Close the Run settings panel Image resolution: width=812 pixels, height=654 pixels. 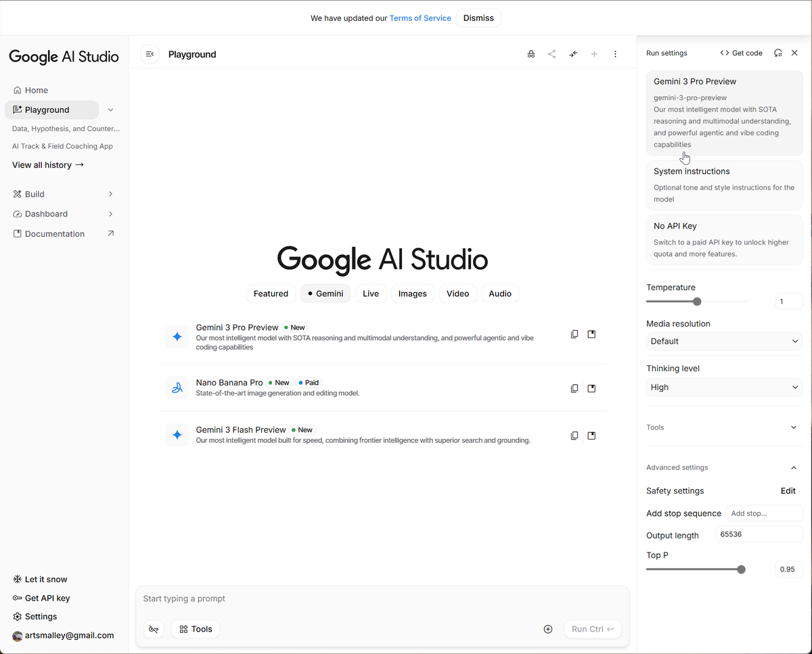tap(795, 53)
